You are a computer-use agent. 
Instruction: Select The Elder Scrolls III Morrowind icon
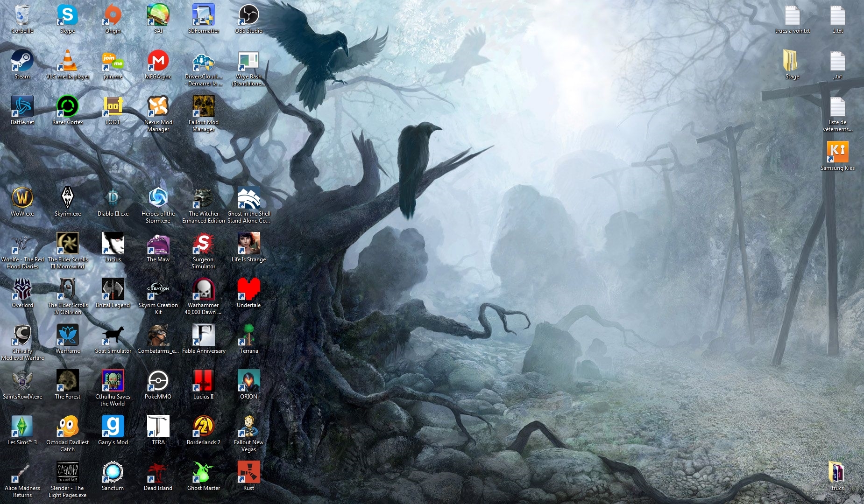tap(67, 244)
